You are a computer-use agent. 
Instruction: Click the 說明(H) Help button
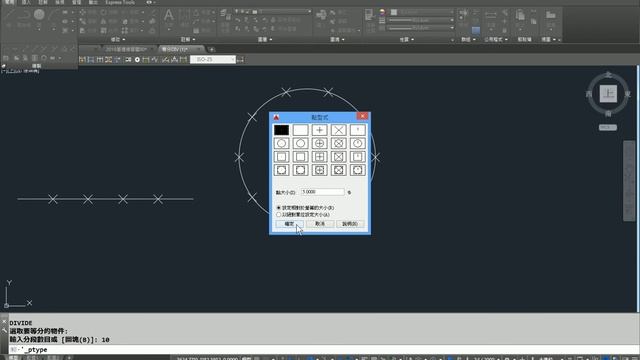[350, 224]
